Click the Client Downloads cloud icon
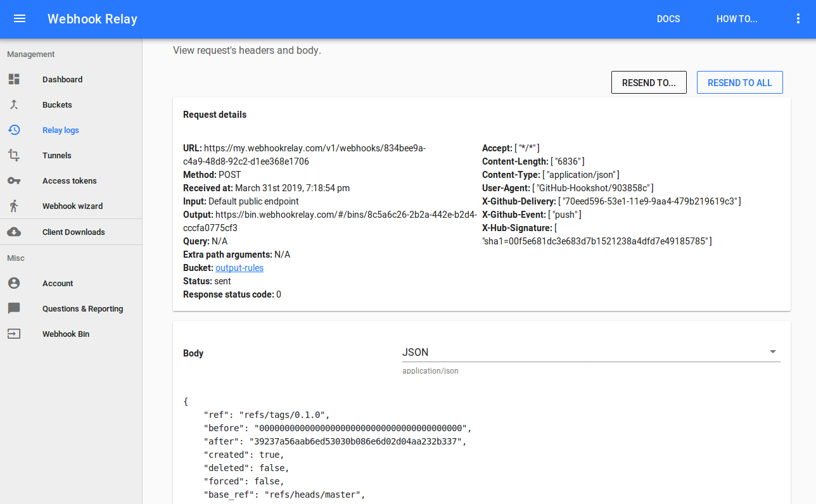Image resolution: width=816 pixels, height=504 pixels. point(14,232)
